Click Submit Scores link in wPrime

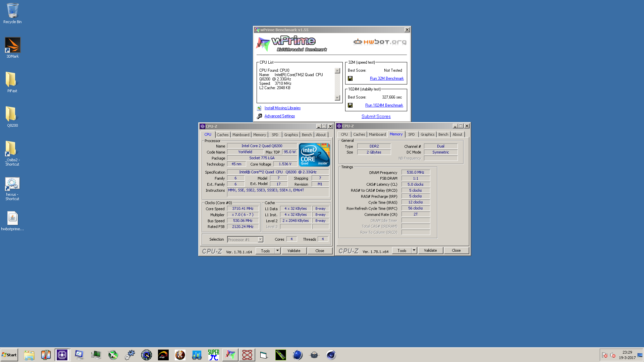376,117
